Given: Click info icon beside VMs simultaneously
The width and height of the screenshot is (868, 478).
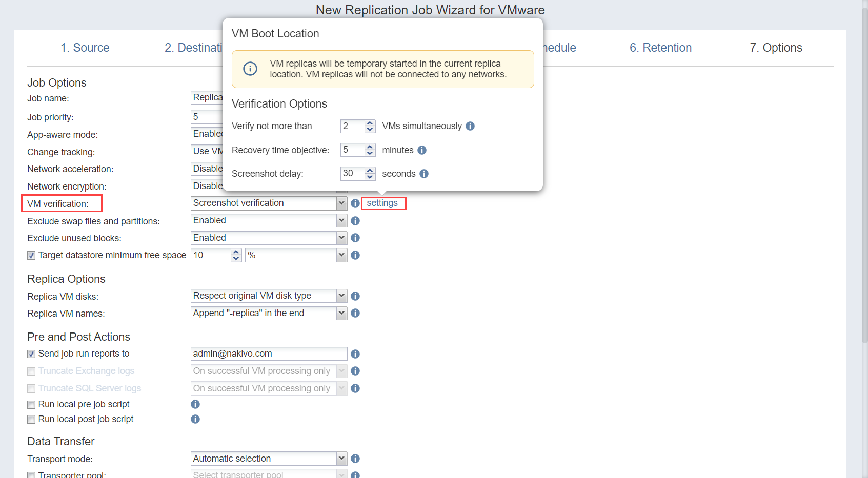Looking at the screenshot, I should [x=470, y=126].
